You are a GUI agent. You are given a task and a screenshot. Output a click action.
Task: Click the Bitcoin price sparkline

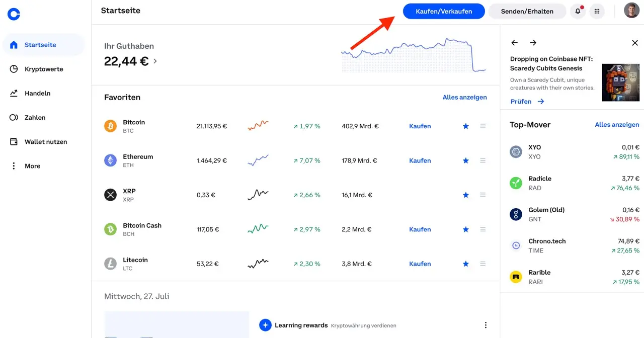258,125
